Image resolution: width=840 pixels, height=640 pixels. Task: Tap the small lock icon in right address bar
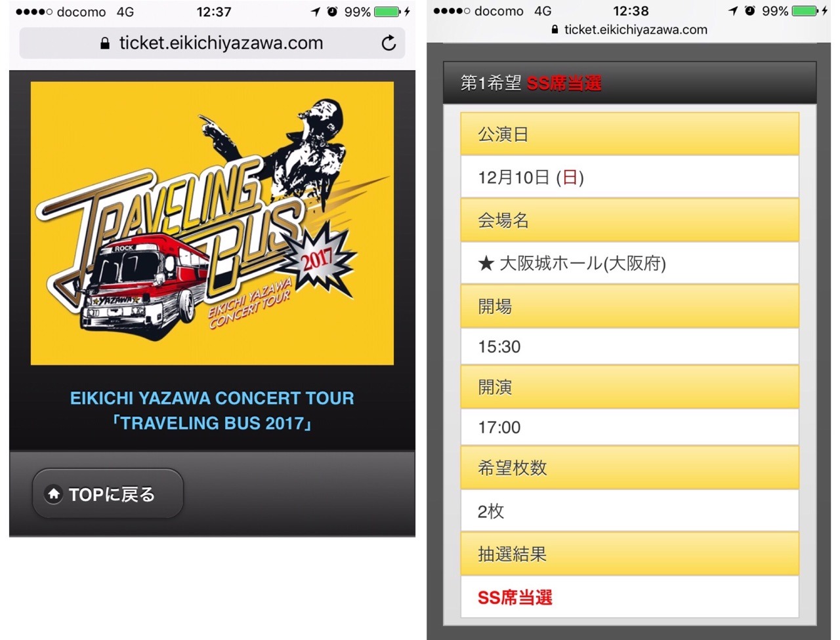click(x=555, y=30)
